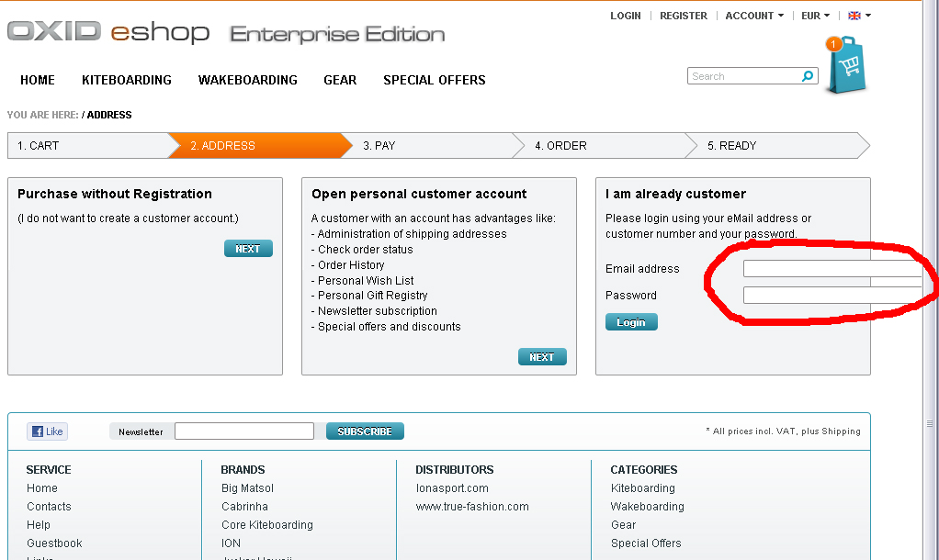Open the Guestbook link in Service

pyautogui.click(x=54, y=543)
